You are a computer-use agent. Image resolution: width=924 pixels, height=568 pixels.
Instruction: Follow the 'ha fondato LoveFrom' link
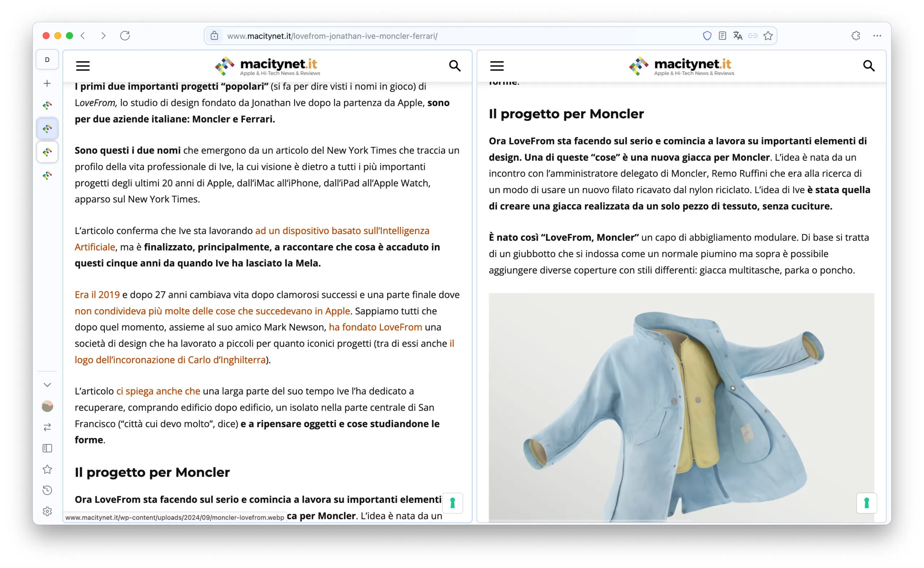click(x=375, y=327)
